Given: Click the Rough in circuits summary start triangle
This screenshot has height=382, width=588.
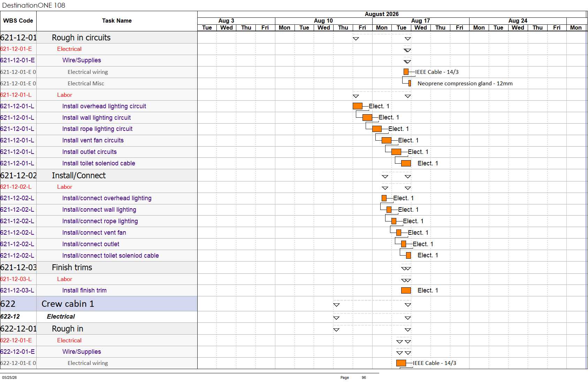Looking at the screenshot, I should click(x=356, y=39).
